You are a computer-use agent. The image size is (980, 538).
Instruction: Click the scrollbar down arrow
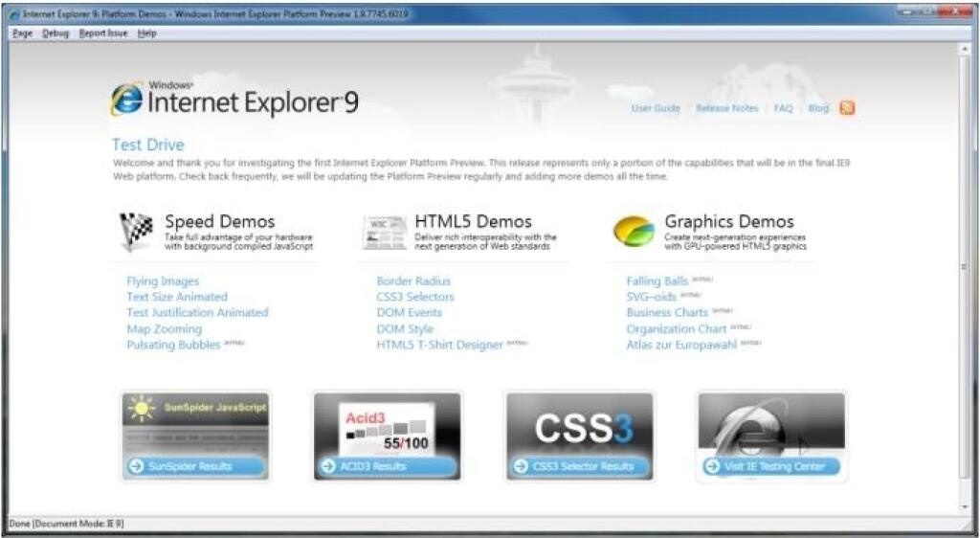point(964,508)
